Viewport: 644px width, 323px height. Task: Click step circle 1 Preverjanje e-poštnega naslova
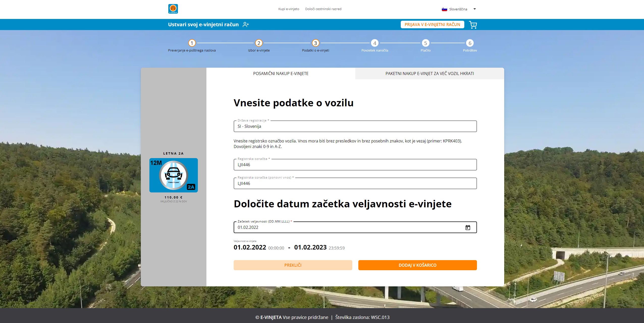pyautogui.click(x=192, y=43)
